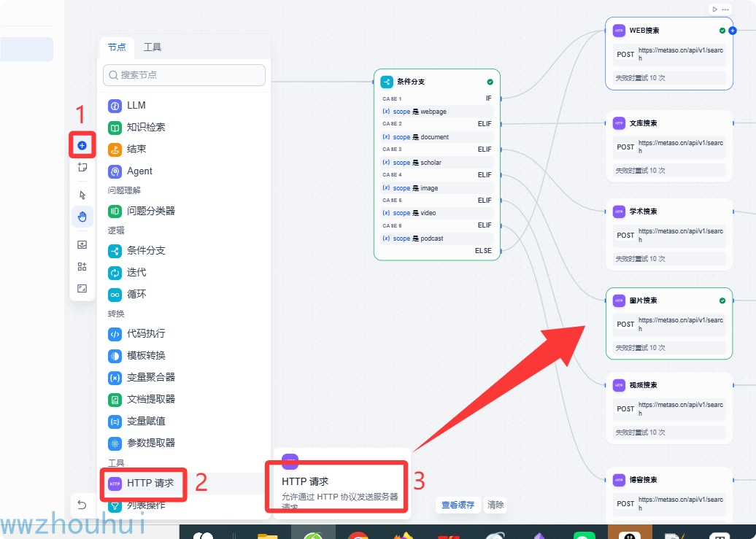756x539 pixels.
Task: Click the run play icon above WEB搜索
Action: point(715,9)
